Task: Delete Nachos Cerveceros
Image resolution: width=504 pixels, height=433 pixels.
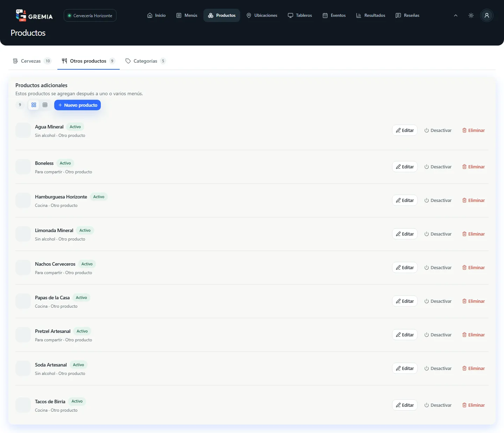Action: point(474,267)
